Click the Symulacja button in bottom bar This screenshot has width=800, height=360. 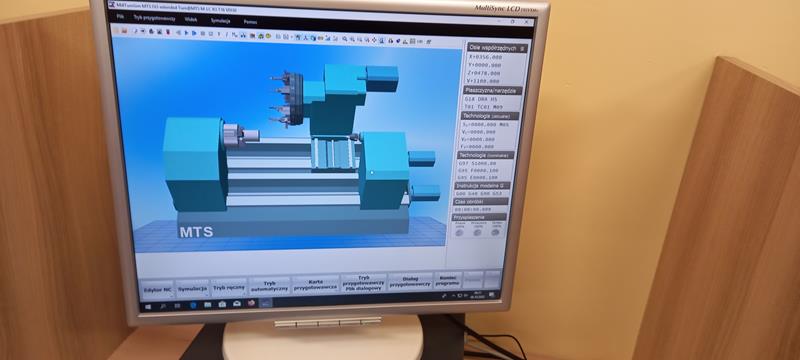click(x=192, y=289)
